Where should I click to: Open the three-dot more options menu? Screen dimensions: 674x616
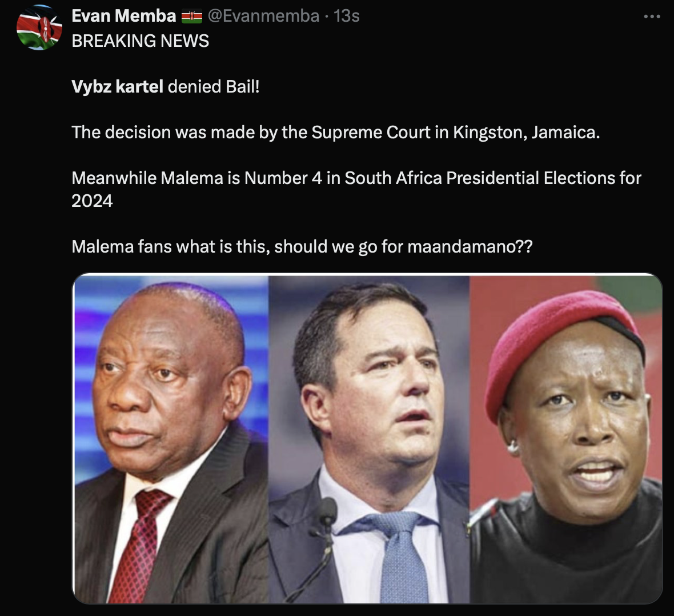point(652,17)
